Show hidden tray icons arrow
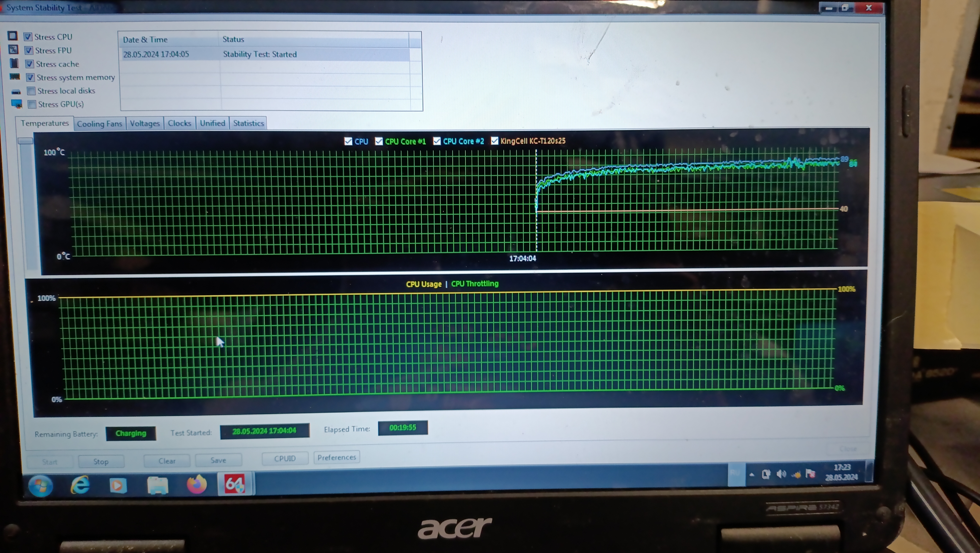 click(751, 474)
